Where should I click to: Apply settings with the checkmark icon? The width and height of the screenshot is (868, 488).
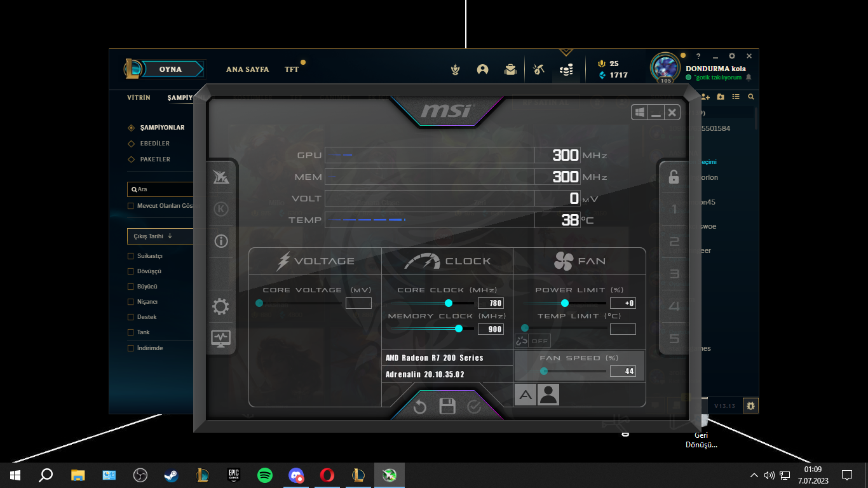click(x=474, y=407)
